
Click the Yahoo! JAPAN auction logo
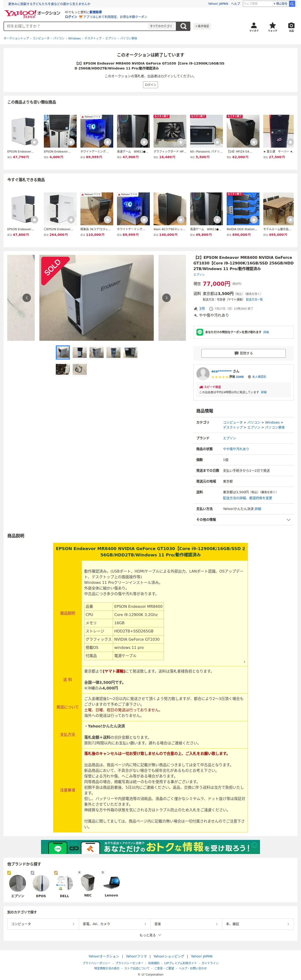tap(32, 14)
